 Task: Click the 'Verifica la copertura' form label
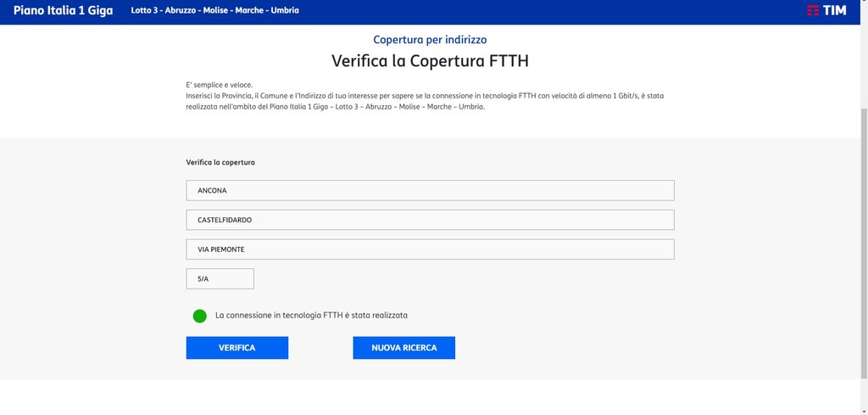point(220,162)
